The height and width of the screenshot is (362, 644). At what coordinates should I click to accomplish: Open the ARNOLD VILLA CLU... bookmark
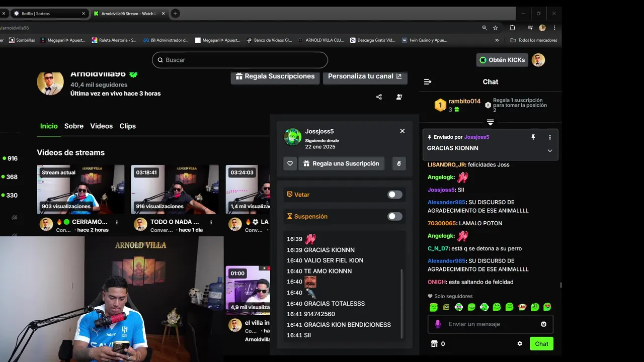pyautogui.click(x=321, y=40)
